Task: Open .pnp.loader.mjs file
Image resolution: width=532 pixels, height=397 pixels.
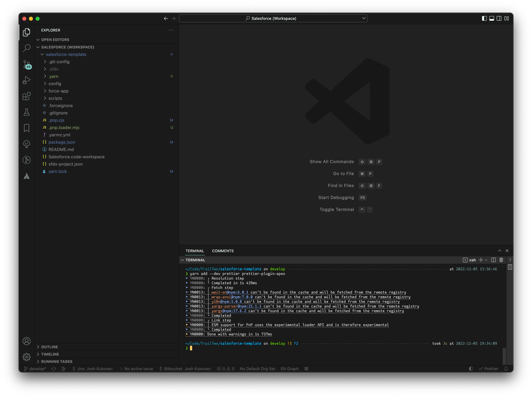Action: 107,128
